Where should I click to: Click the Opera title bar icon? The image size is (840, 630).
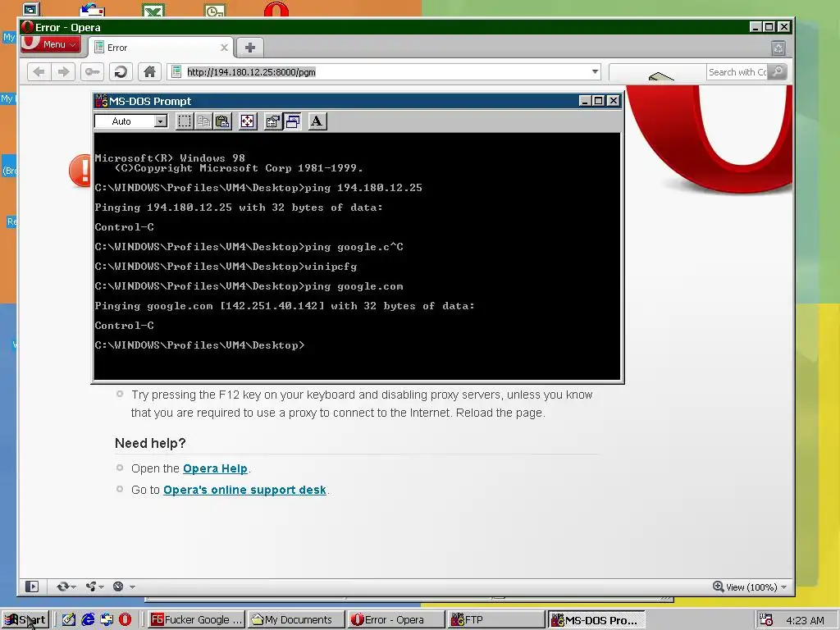pos(28,27)
